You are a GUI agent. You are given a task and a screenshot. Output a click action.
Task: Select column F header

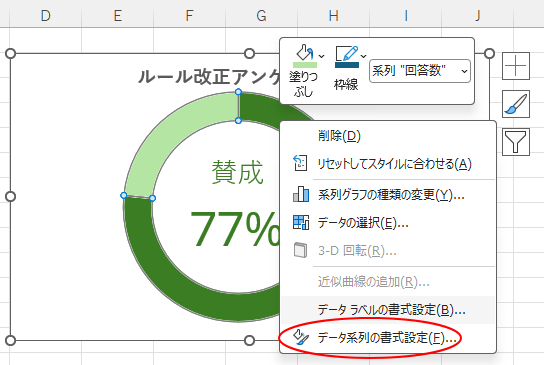[x=189, y=16]
